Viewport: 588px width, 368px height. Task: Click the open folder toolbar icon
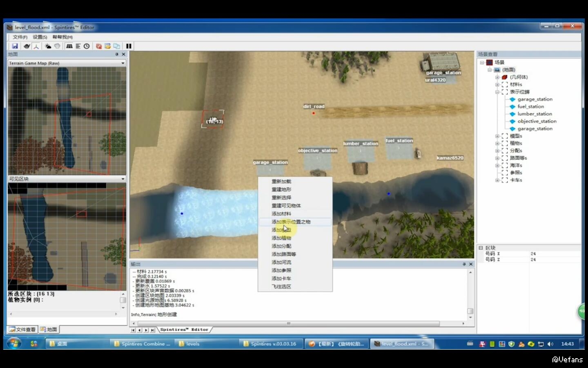108,46
